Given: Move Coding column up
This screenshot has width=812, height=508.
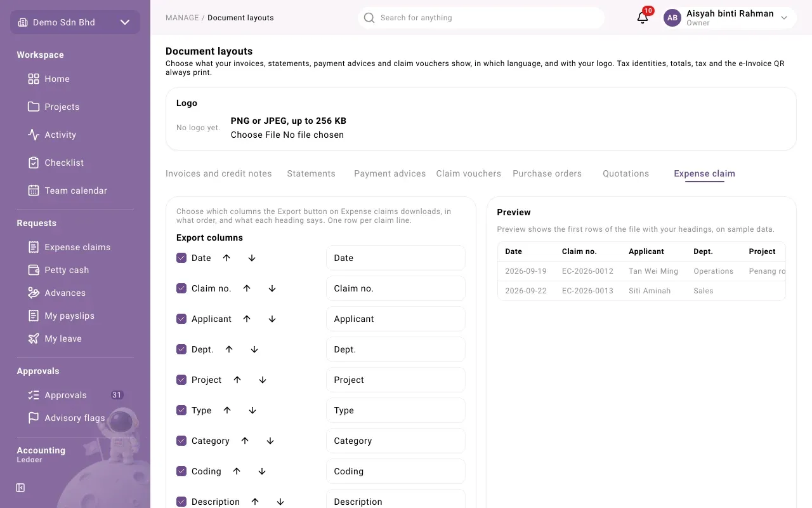Looking at the screenshot, I should click(237, 471).
